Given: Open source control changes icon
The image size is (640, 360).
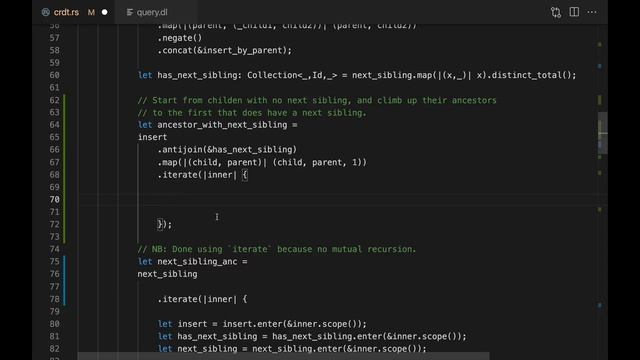Looking at the screenshot, I should 556,12.
